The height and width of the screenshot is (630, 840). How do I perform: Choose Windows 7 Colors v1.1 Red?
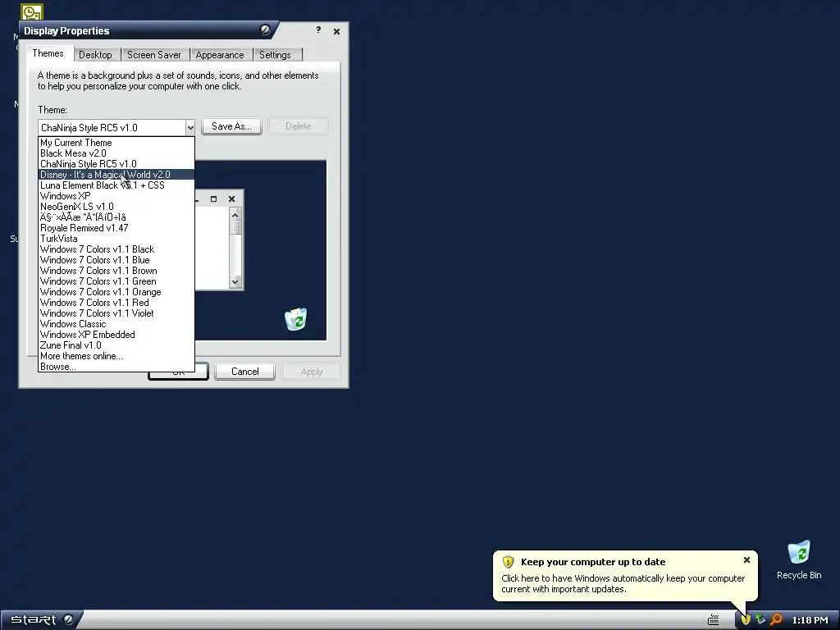116,303
